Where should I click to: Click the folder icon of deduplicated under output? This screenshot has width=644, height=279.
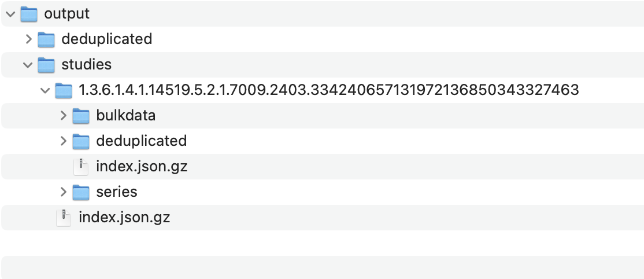[x=46, y=39]
